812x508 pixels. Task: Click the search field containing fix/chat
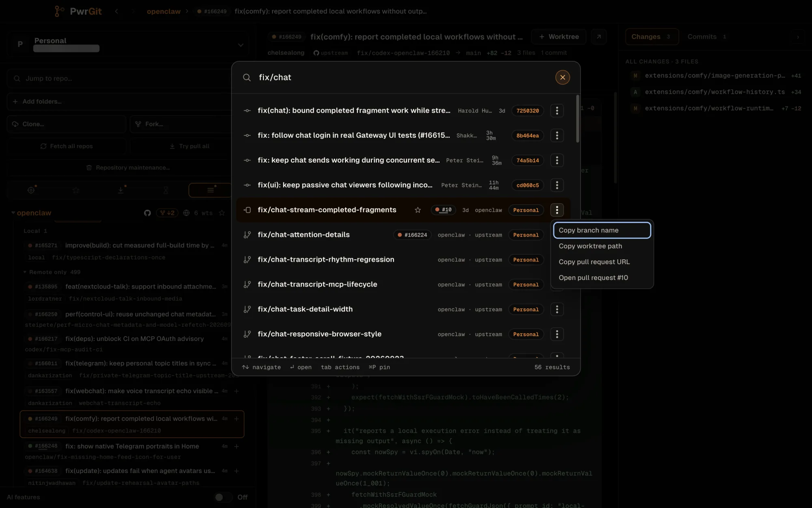(402, 77)
